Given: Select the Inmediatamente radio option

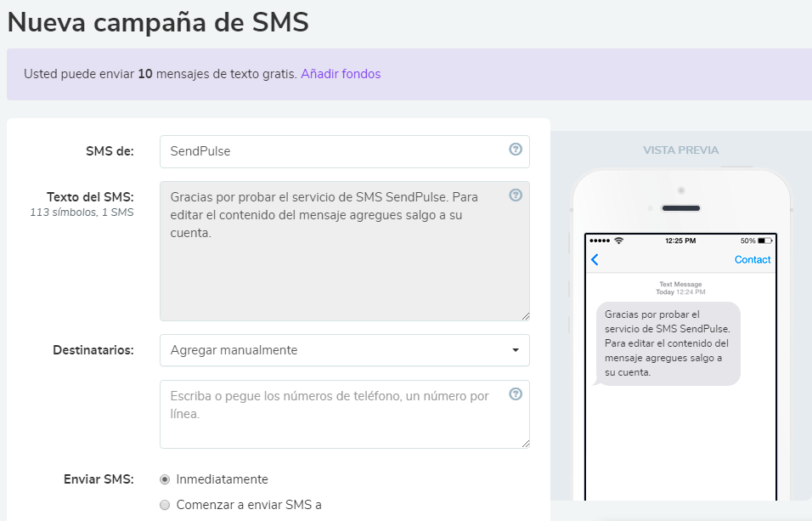Looking at the screenshot, I should (165, 479).
